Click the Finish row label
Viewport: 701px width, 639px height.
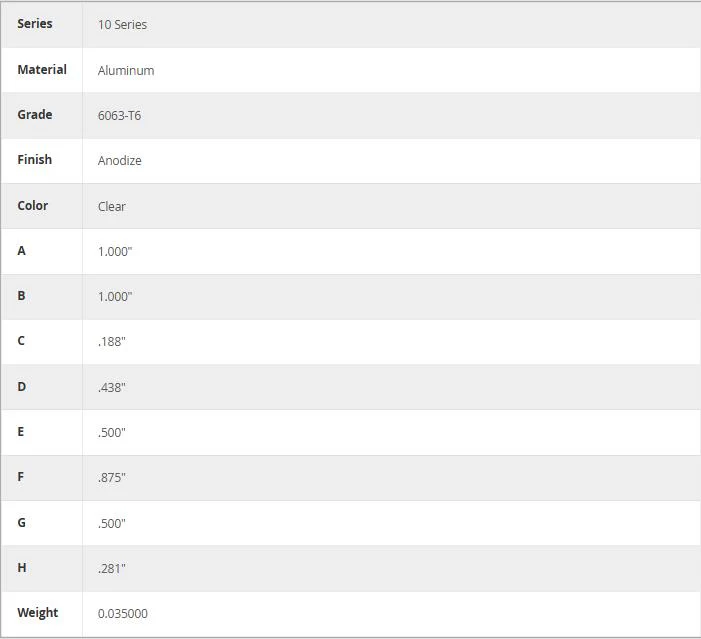coord(35,160)
